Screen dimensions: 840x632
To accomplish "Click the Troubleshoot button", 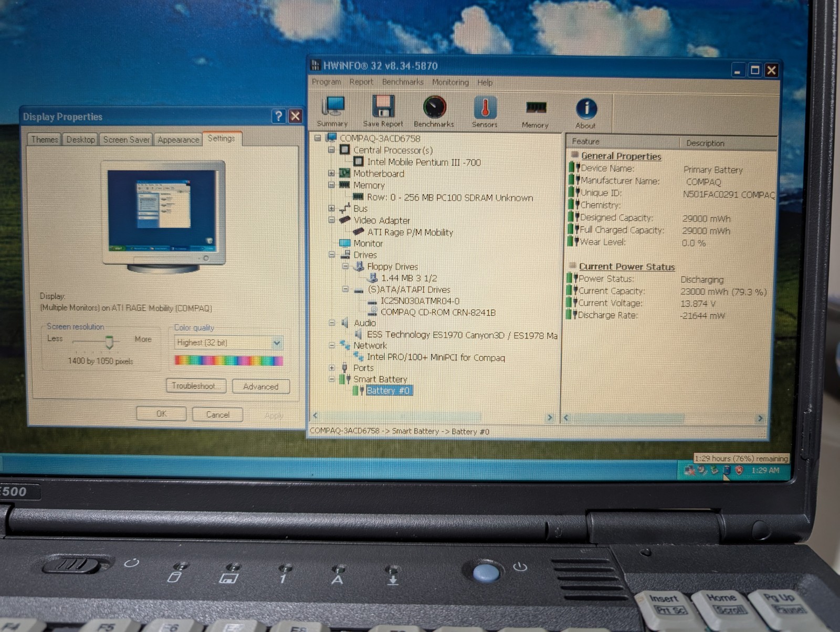I will click(196, 386).
